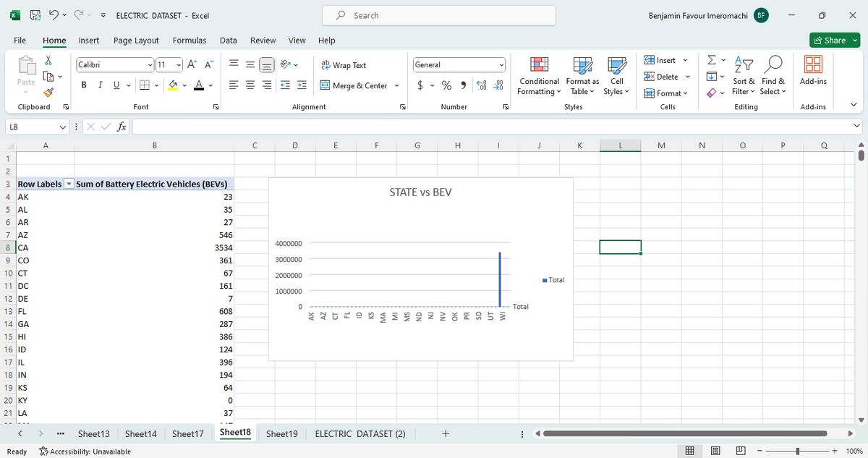Open the Name Box dropdown
This screenshot has width=868, height=458.
(x=64, y=127)
